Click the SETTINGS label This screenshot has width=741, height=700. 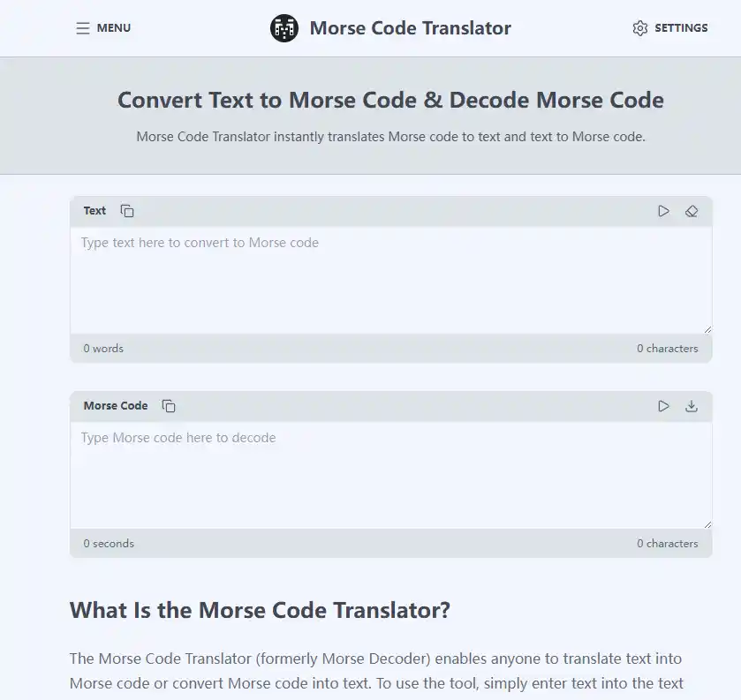click(x=681, y=27)
